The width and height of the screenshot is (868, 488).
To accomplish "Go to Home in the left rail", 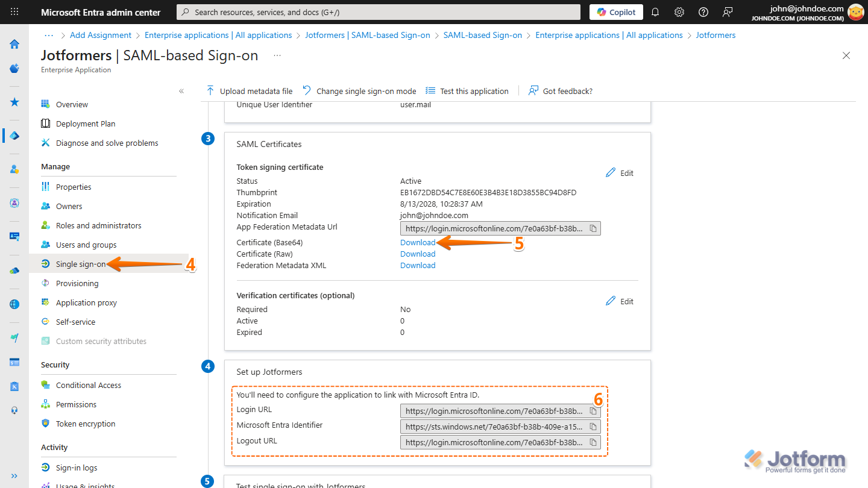I will (14, 44).
